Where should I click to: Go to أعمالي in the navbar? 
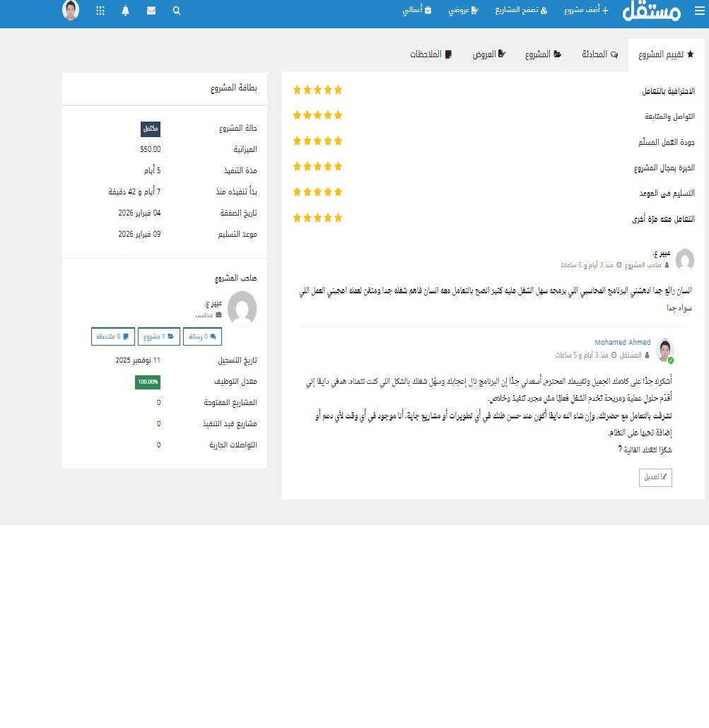coord(416,10)
